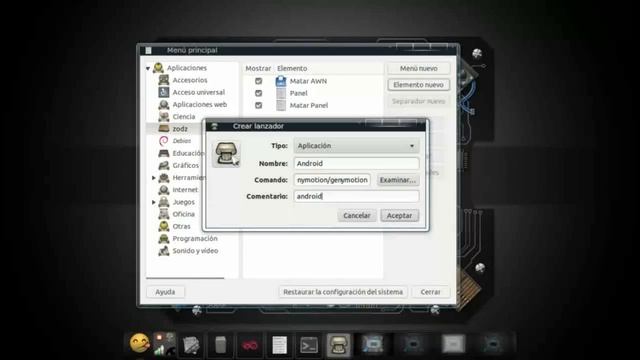Select the Acceso universal category icon
640x360 pixels.
click(x=164, y=92)
